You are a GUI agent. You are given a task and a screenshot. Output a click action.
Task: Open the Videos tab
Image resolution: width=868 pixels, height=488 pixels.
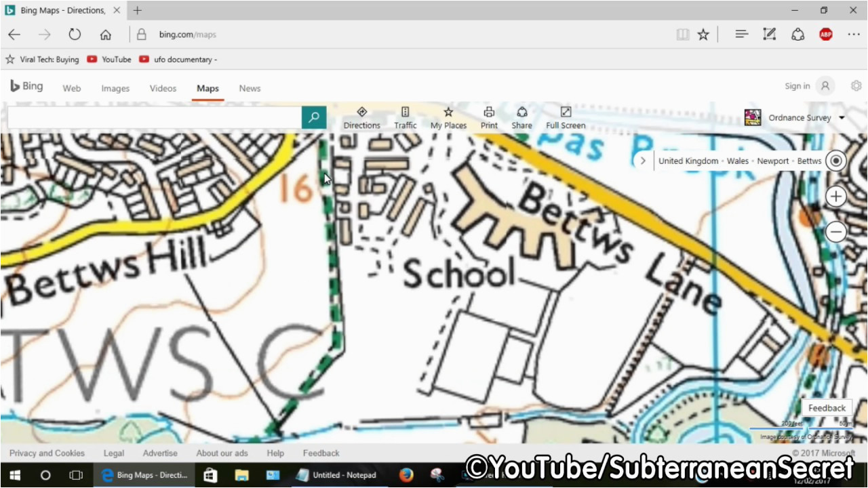coord(163,88)
